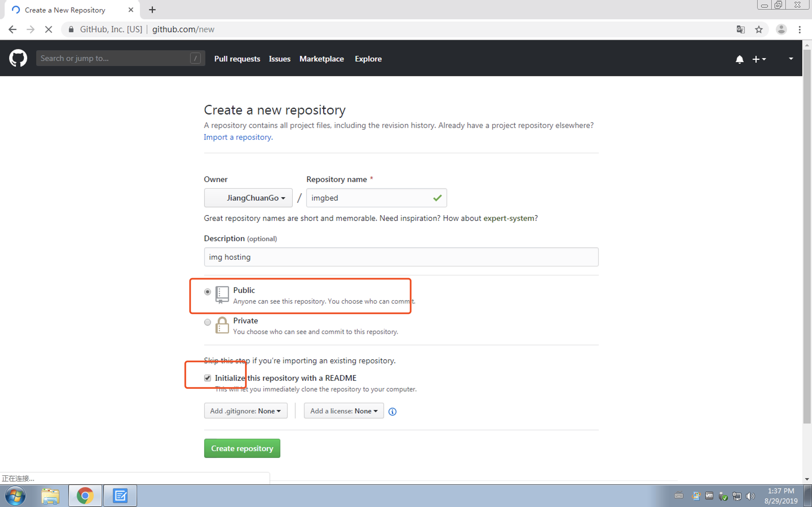Viewport: 812px width, 507px height.
Task: Go to Pull requests
Action: tap(237, 59)
